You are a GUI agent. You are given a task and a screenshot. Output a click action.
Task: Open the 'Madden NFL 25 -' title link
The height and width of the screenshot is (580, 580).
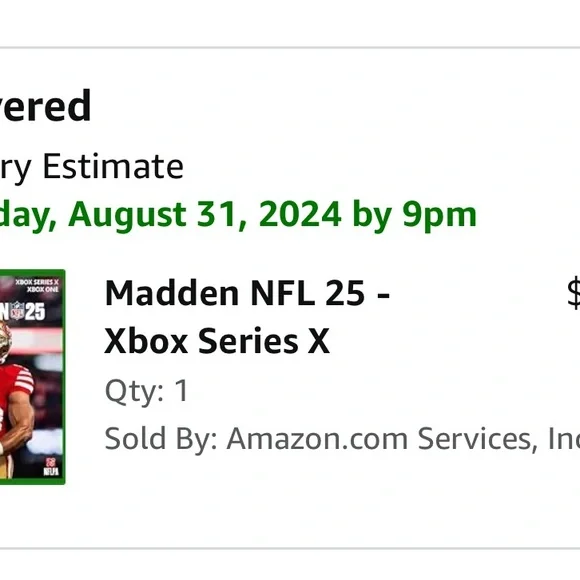(247, 293)
